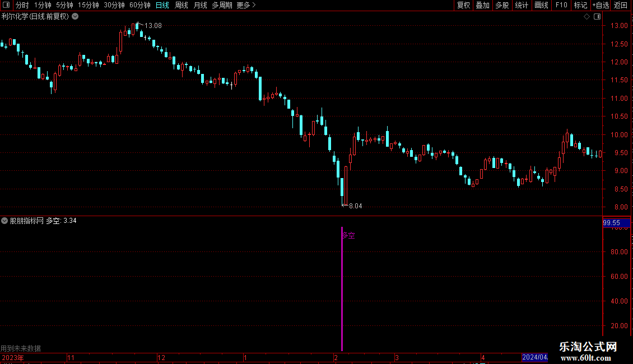633x364 pixels.
Task: Toggle the side panel icon in chart header
Action: coord(597,17)
